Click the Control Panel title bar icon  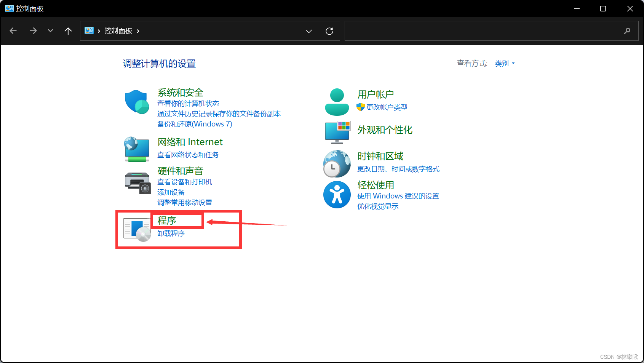(10, 8)
